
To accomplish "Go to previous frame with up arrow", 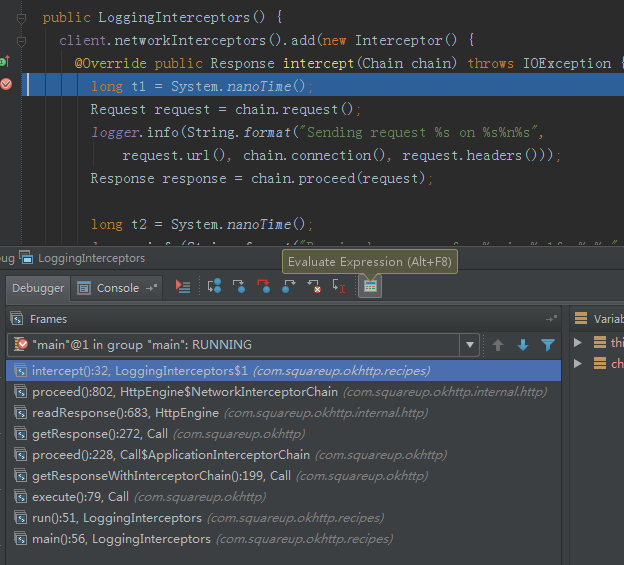I will [498, 345].
